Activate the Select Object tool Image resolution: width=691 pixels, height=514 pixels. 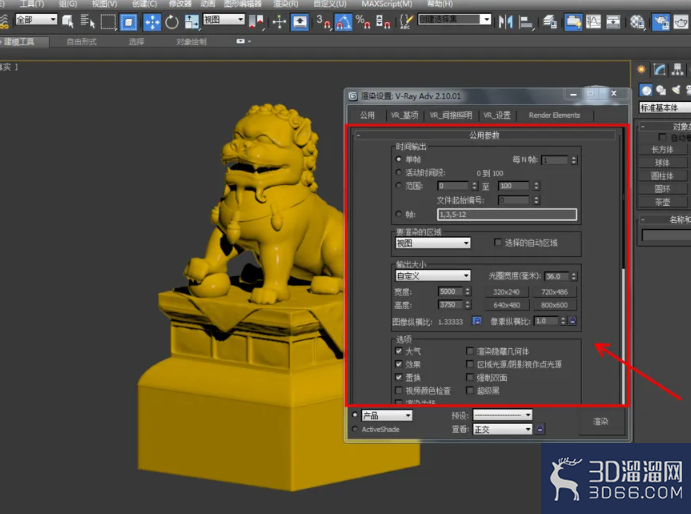[67, 21]
